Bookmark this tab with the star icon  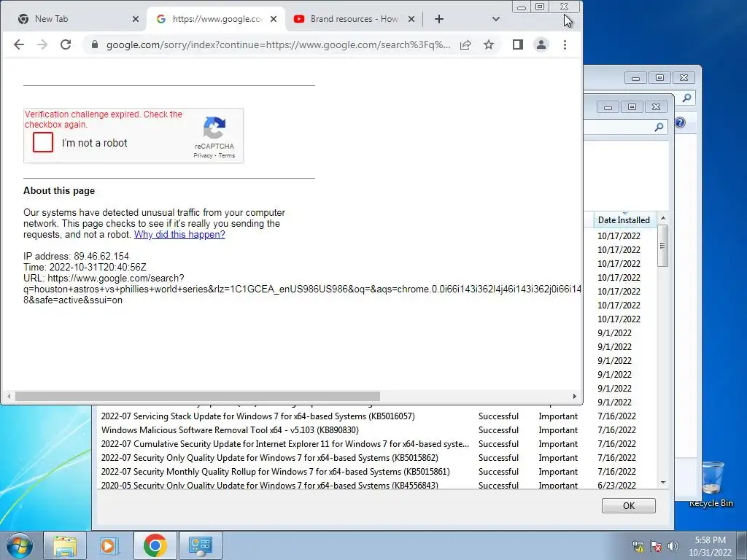coord(489,44)
